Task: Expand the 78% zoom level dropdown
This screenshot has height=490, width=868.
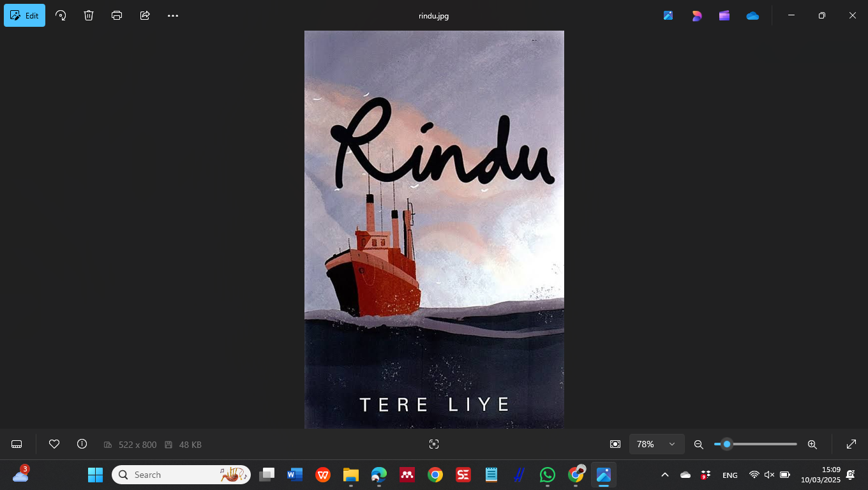Action: (657, 444)
